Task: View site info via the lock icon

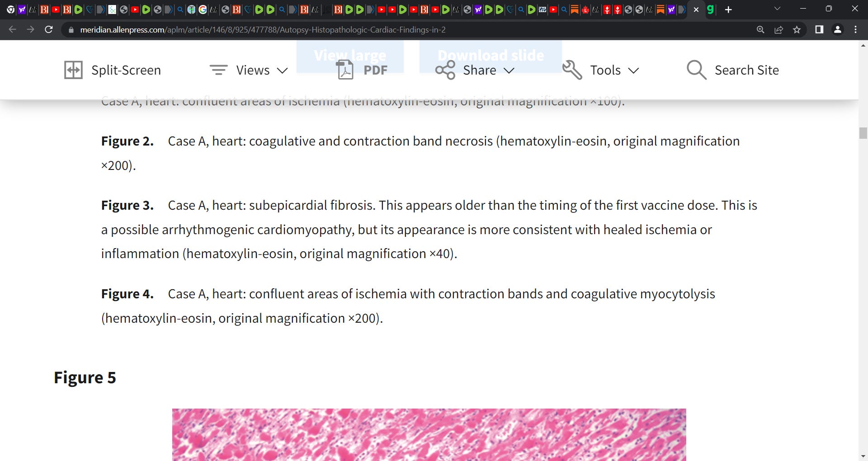Action: (71, 30)
